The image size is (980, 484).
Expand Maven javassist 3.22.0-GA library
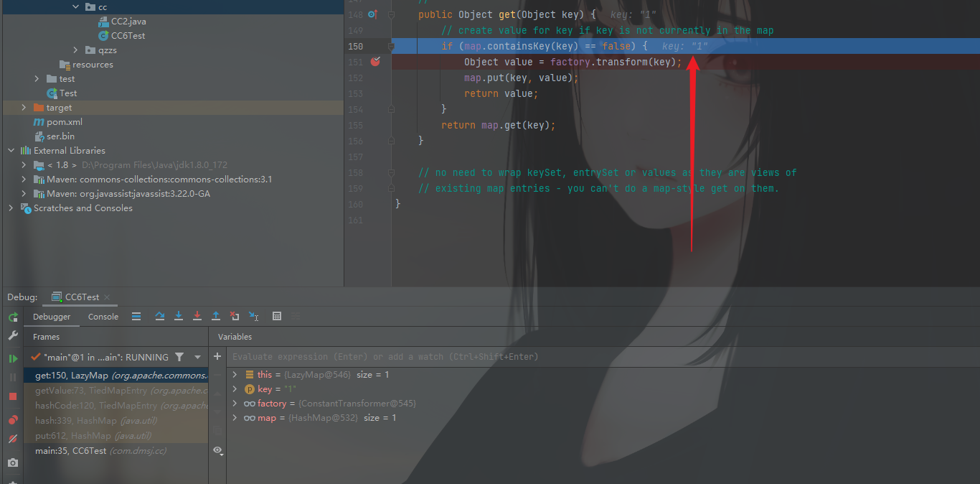(x=24, y=194)
